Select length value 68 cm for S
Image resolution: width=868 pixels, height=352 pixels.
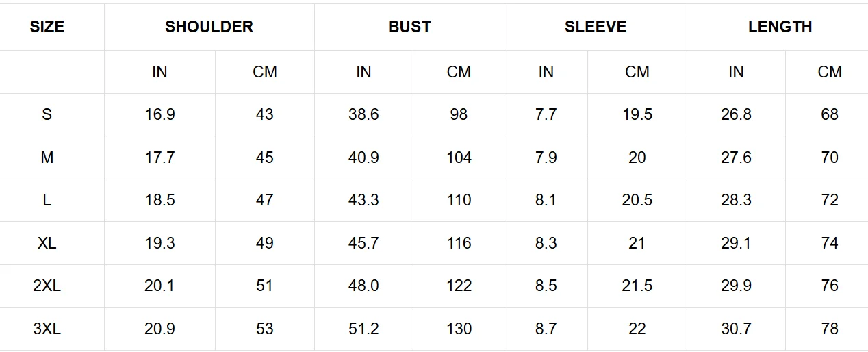tap(830, 114)
